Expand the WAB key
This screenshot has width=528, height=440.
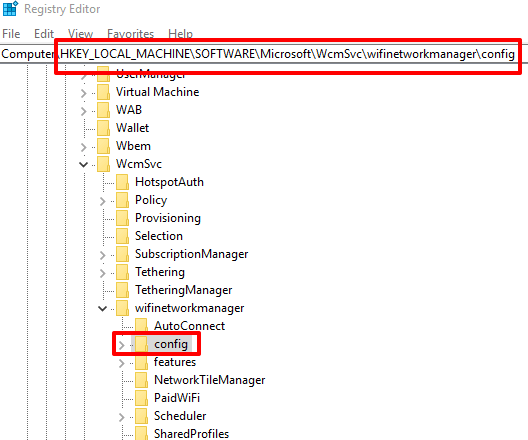[x=84, y=111]
